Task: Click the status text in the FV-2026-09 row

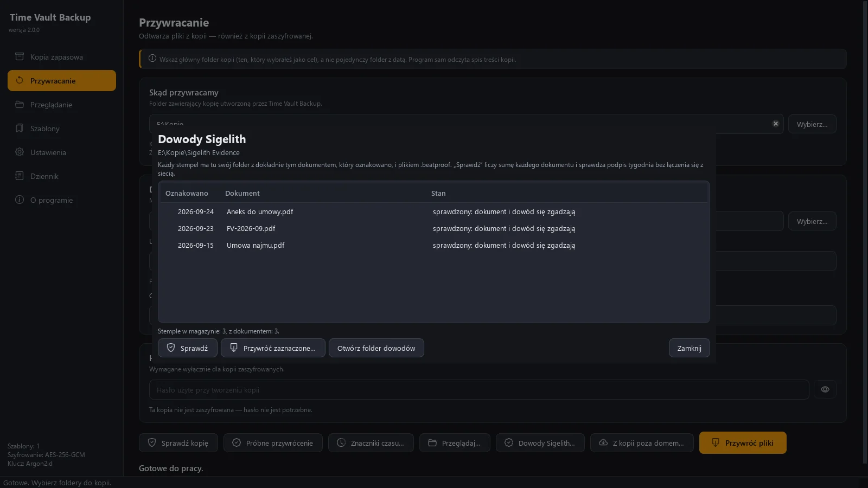Action: [504, 229]
